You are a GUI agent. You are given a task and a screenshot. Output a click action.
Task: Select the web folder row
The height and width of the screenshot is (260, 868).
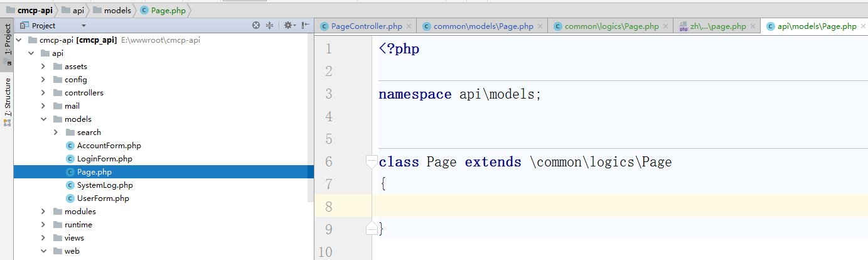tap(164, 251)
